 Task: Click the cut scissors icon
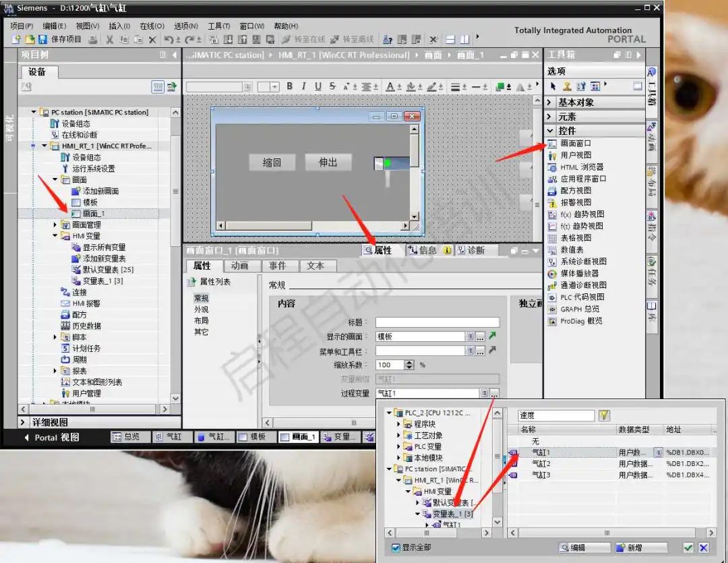coord(110,40)
